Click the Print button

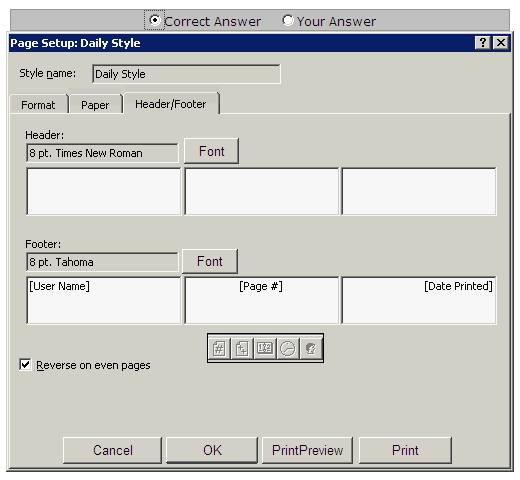click(405, 450)
